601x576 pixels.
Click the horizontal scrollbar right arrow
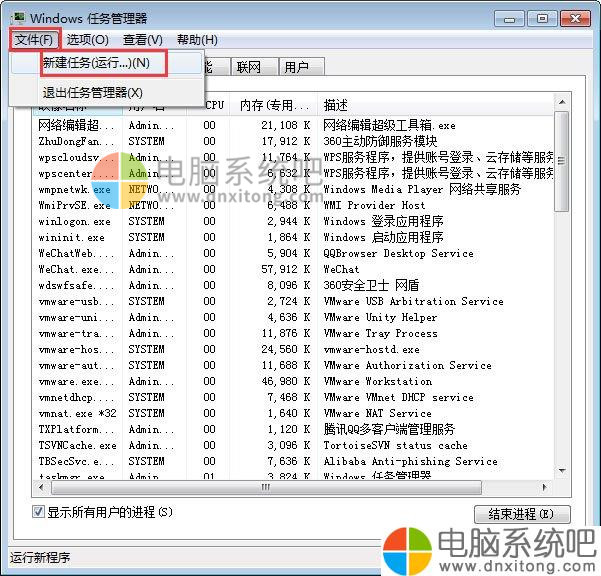(x=545, y=487)
